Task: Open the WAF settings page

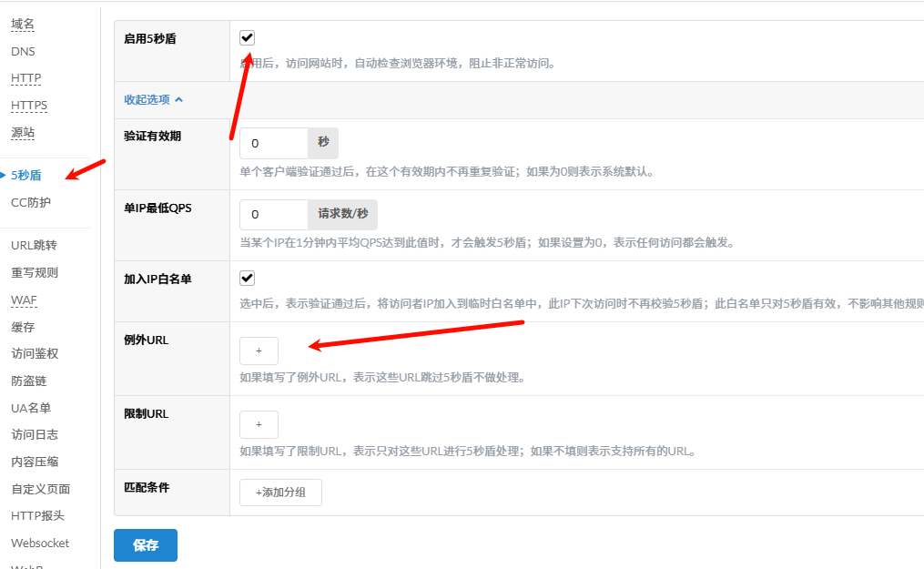Action: click(x=24, y=300)
